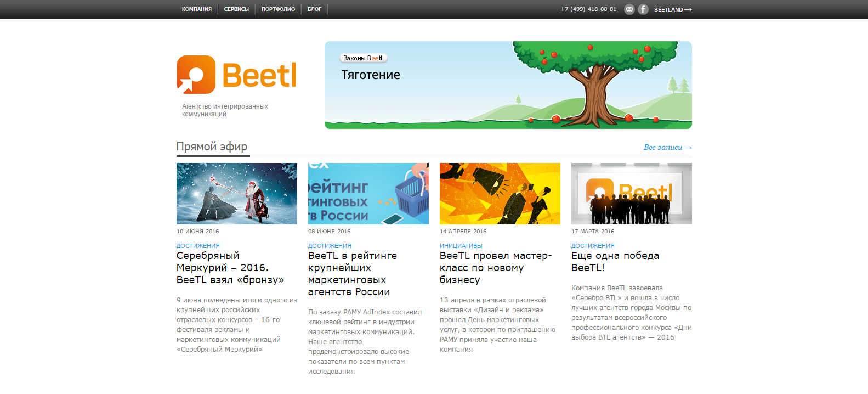Open the Beetl team silhouette thumbnail
The width and height of the screenshot is (868, 394).
[x=632, y=194]
